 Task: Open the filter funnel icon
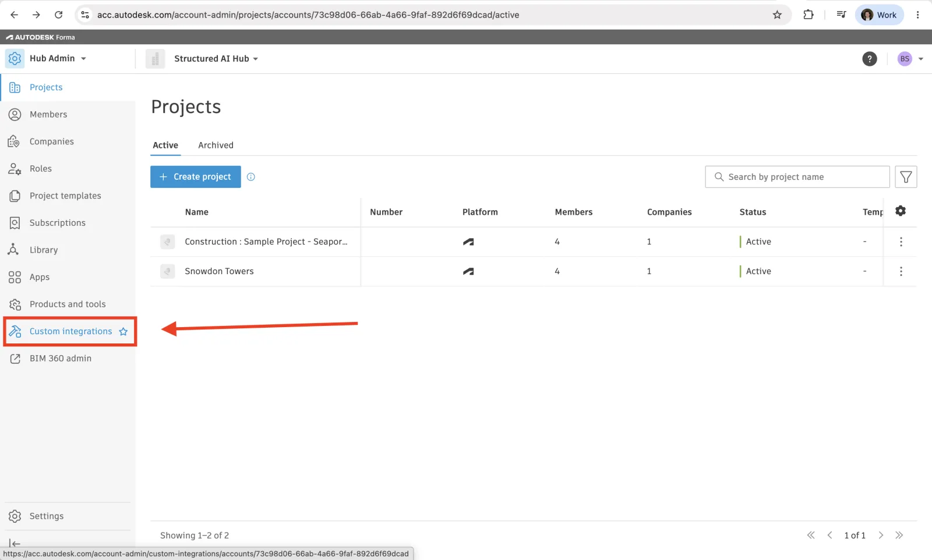click(906, 177)
